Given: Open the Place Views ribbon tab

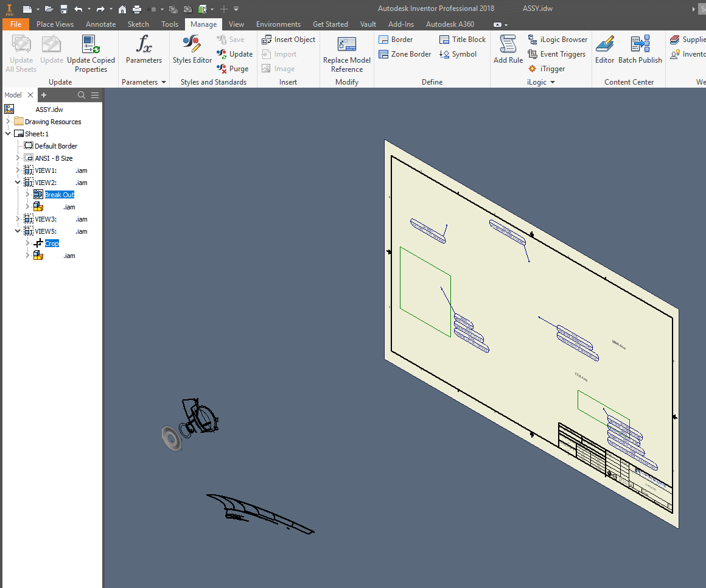Looking at the screenshot, I should coord(55,24).
